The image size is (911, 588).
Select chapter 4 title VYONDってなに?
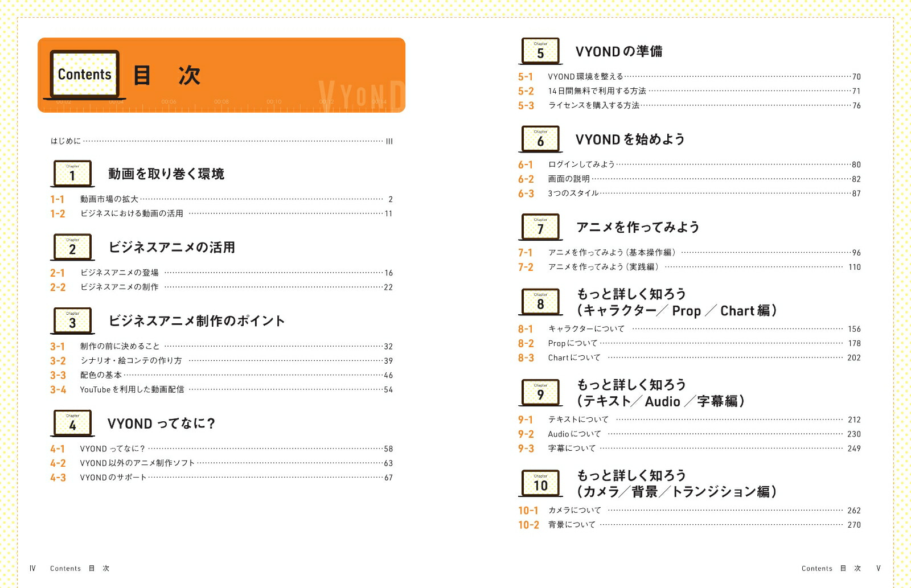[x=161, y=423]
